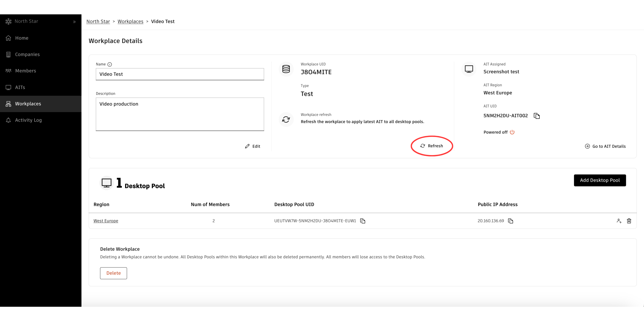Click the red Delete workplace button
The image size is (644, 321).
pos(113,273)
